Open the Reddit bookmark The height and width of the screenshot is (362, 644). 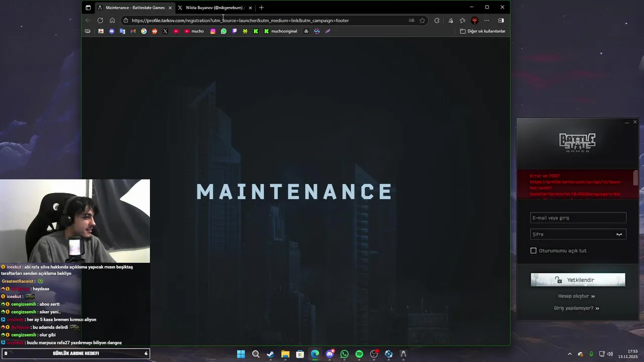[x=154, y=31]
